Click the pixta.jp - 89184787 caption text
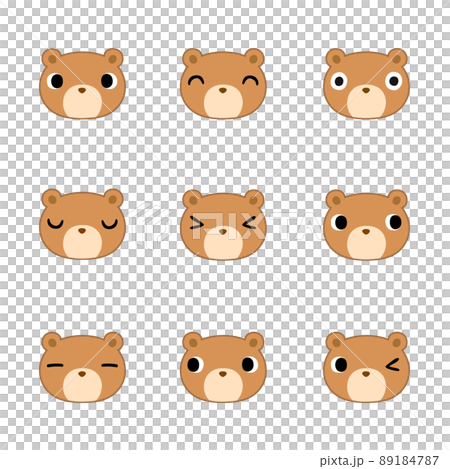 379,461
